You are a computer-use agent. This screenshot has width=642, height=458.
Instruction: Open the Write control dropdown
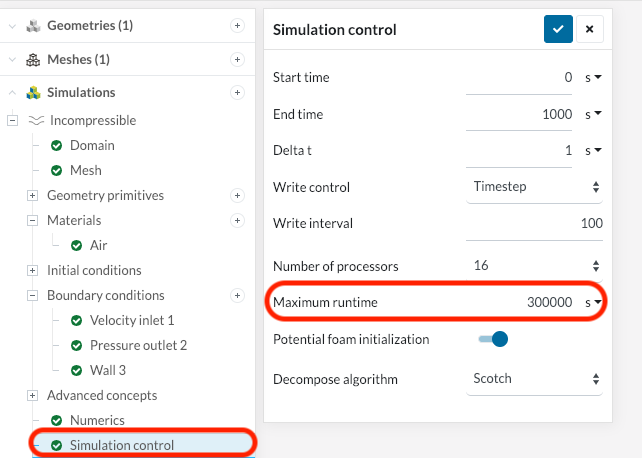click(535, 186)
